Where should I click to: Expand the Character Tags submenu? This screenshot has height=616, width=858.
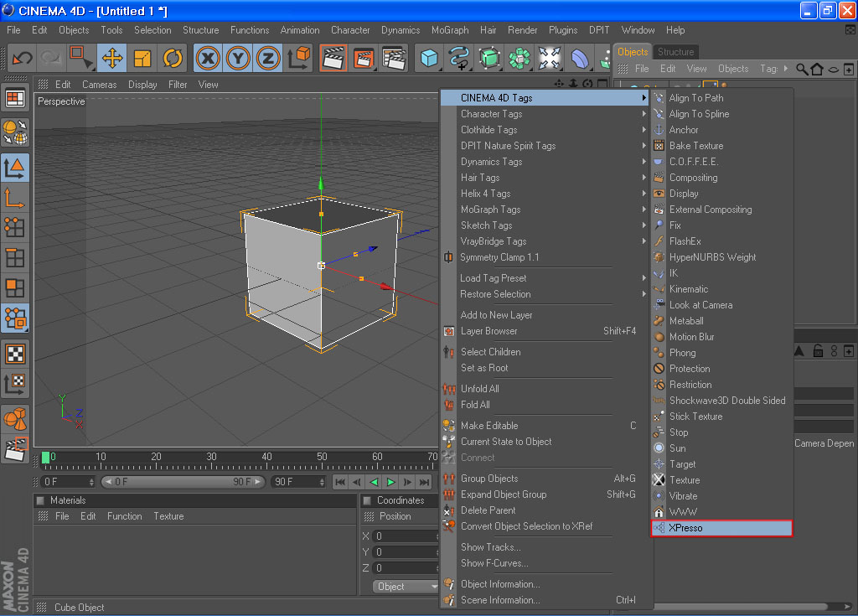546,114
